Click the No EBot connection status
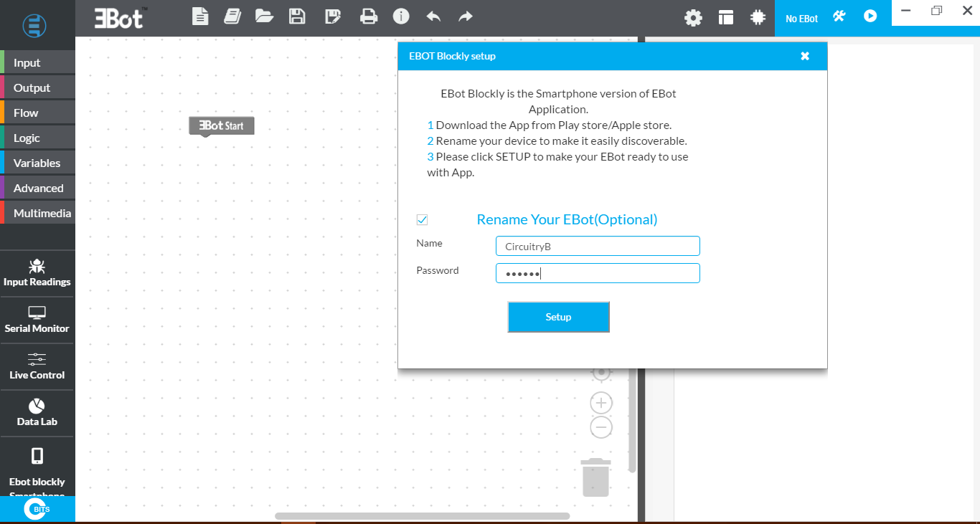Screen dimensions: 980x524 801,19
